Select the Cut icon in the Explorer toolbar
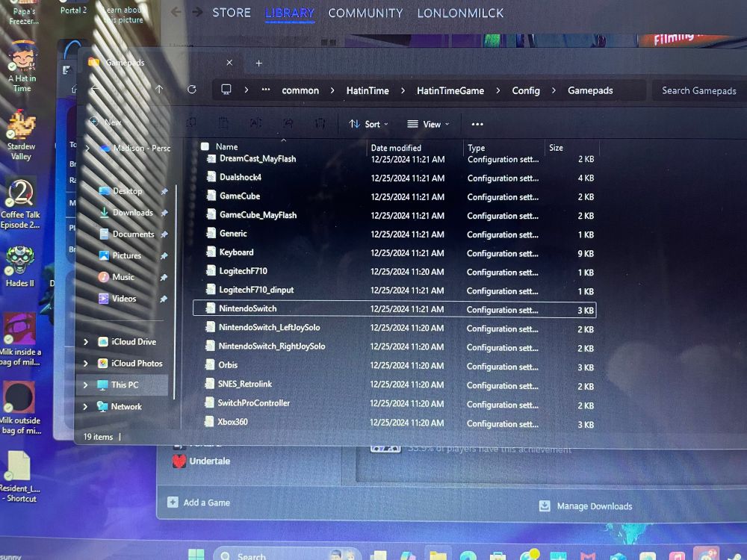Screen dimensions: 747x560 point(191,122)
